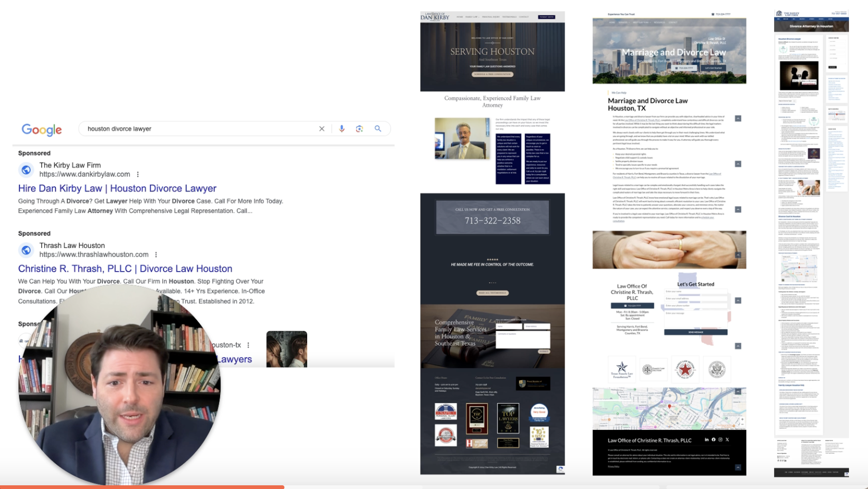Click the video progress bar at the bottom
The height and width of the screenshot is (489, 868).
pos(434,487)
